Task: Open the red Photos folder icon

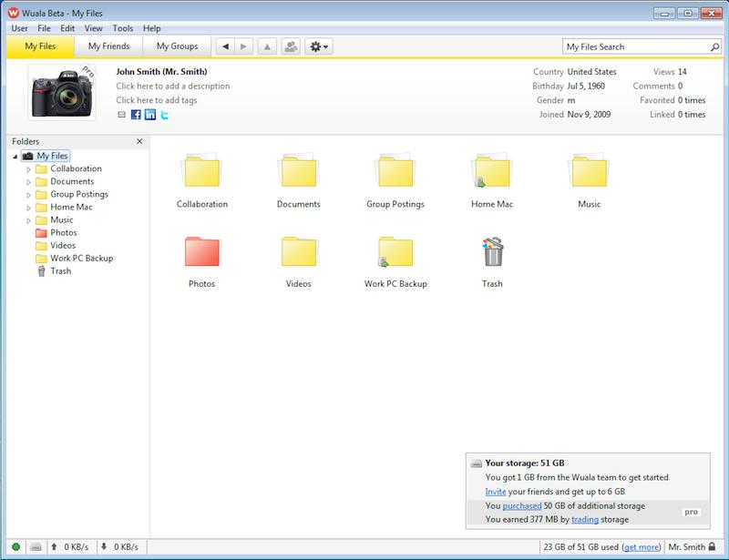Action: click(x=202, y=251)
